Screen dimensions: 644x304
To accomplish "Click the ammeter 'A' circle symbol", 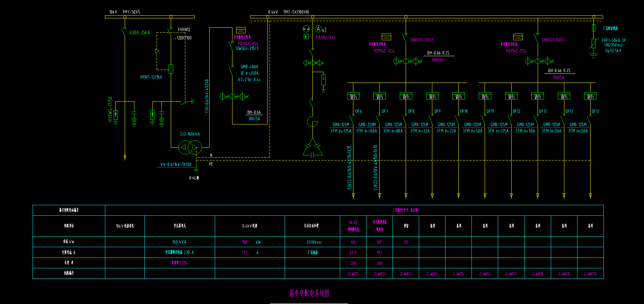I will click(x=318, y=29).
